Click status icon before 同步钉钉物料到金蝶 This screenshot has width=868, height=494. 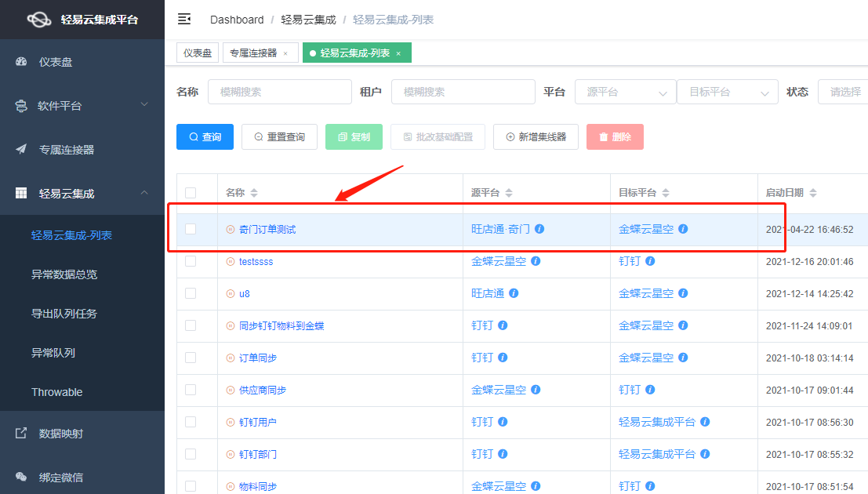231,325
